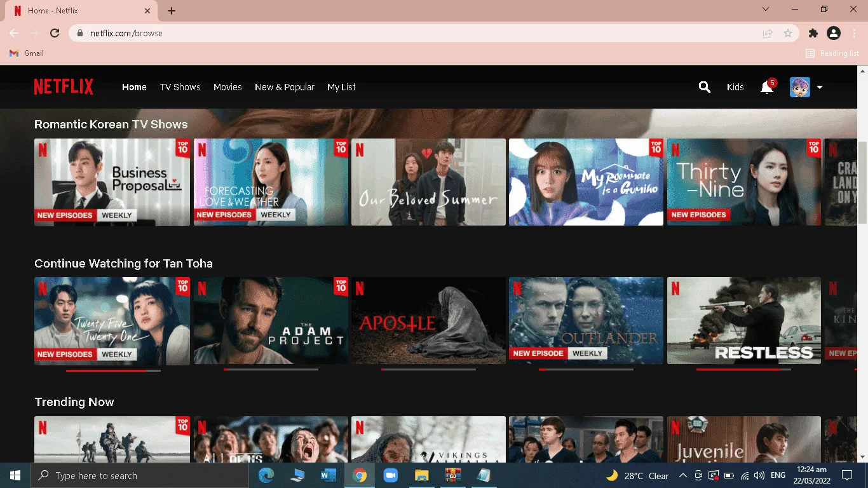
Task: Open Microsoft Edge from the taskbar
Action: click(266, 475)
